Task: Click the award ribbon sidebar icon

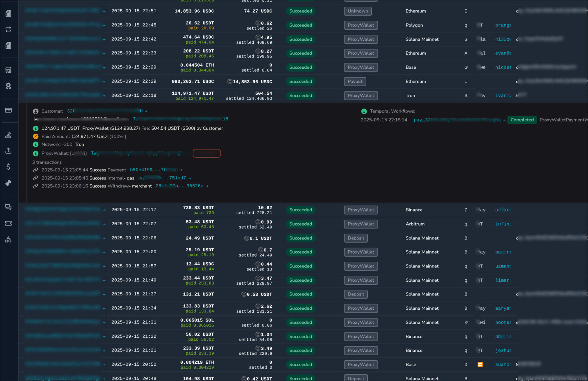Action: tap(8, 86)
